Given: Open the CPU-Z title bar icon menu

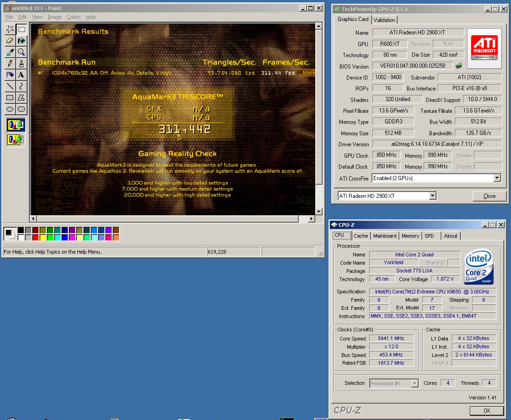Looking at the screenshot, I should pos(334,225).
